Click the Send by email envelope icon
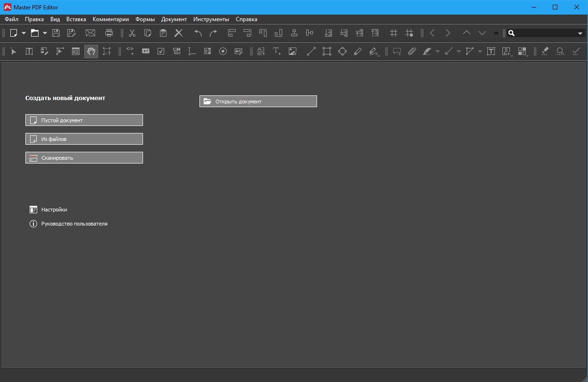This screenshot has width=588, height=382. [x=90, y=33]
